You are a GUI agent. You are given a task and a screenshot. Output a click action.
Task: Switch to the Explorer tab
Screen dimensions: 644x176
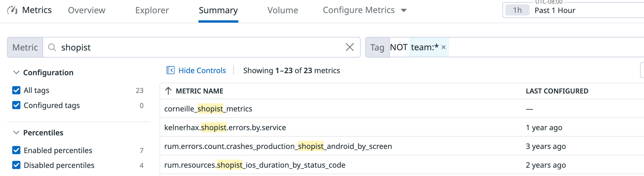point(152,10)
